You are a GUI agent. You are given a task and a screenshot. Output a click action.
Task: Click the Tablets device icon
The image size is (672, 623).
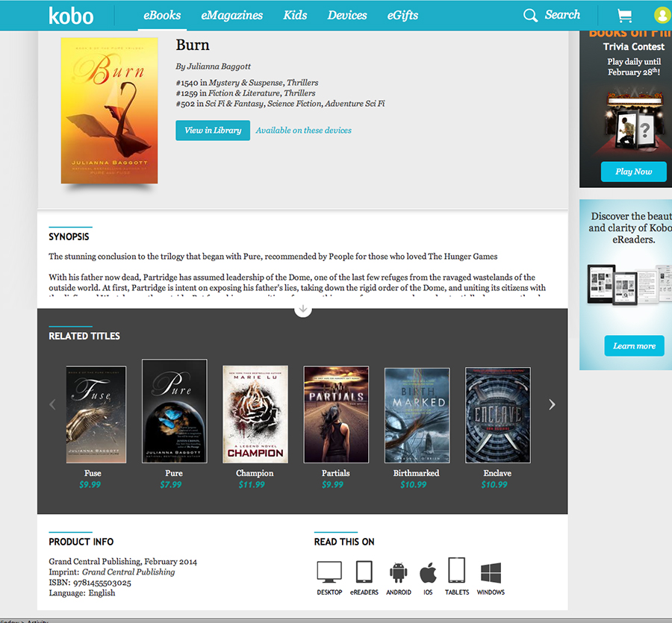pyautogui.click(x=456, y=570)
